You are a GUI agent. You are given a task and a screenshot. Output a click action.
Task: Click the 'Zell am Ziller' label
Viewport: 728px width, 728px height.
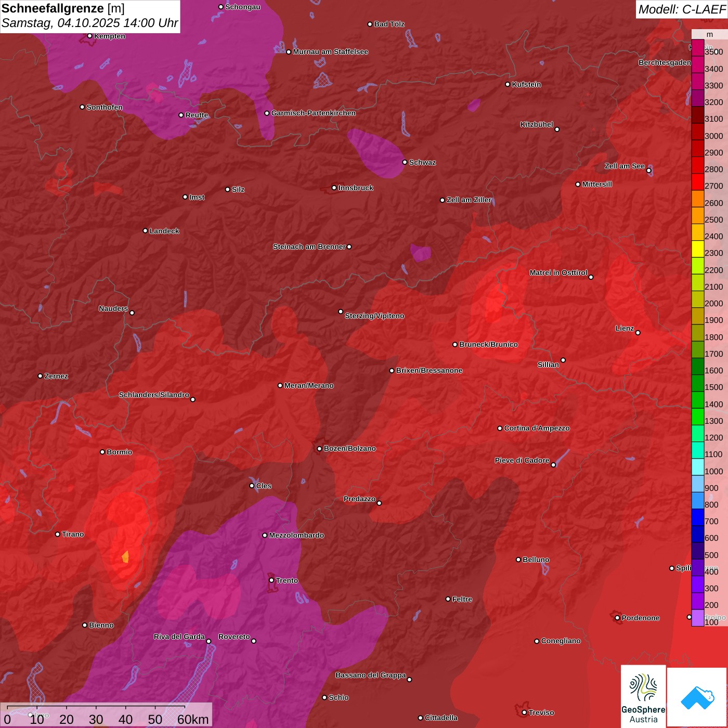[x=469, y=200]
